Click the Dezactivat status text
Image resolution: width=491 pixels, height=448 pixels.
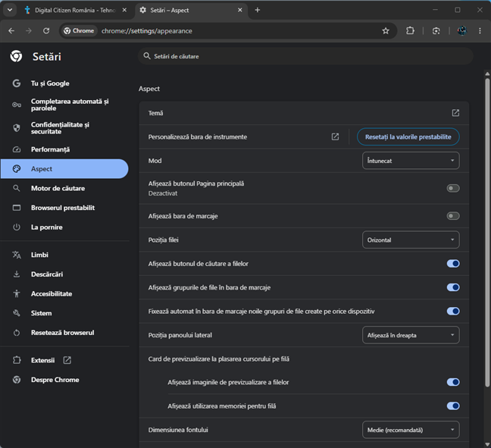point(163,193)
